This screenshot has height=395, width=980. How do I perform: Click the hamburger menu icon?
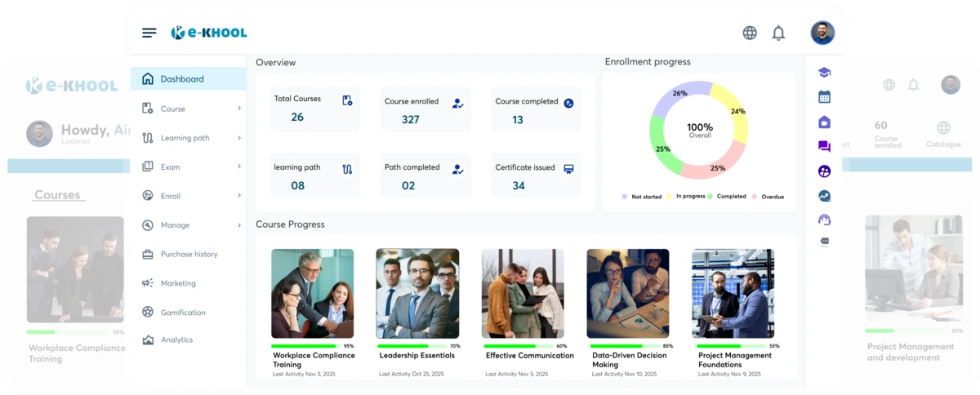coord(149,33)
